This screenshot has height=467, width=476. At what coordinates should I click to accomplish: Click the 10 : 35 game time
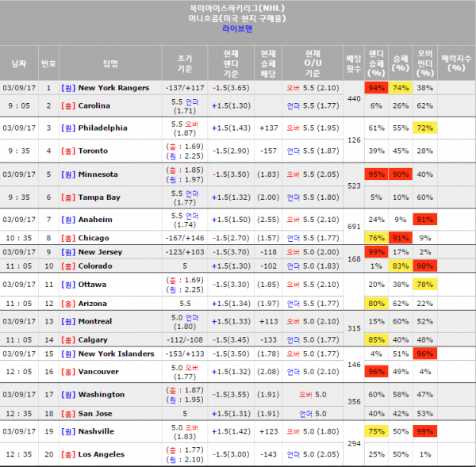tap(19, 238)
